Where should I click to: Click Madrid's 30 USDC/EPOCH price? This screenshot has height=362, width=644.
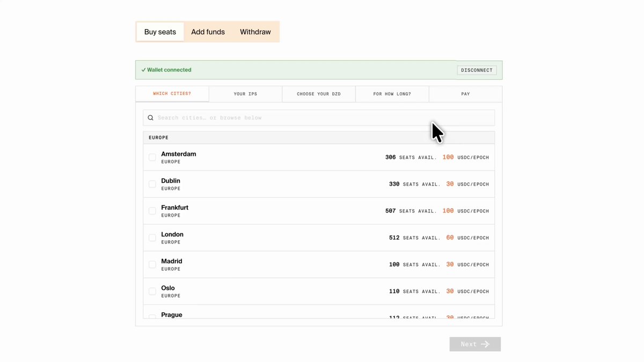(x=467, y=265)
